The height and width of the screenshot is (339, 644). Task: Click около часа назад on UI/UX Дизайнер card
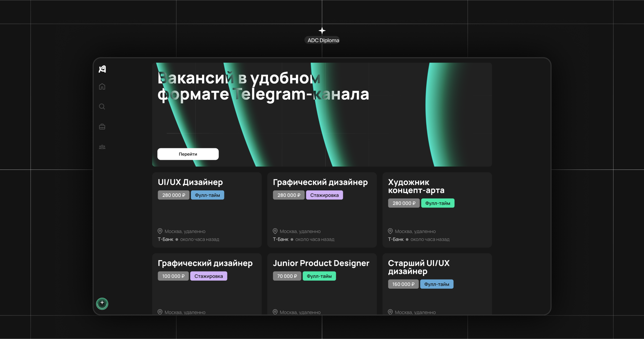(x=200, y=239)
